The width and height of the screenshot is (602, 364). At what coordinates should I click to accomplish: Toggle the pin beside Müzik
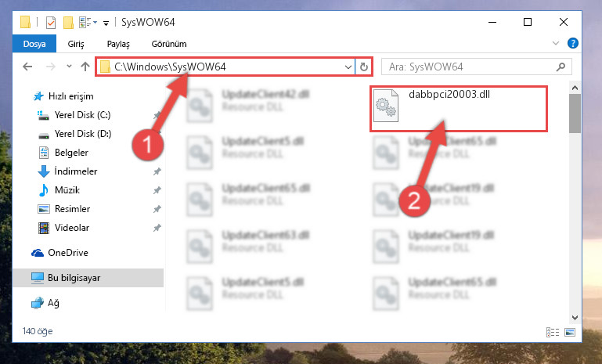point(157,190)
